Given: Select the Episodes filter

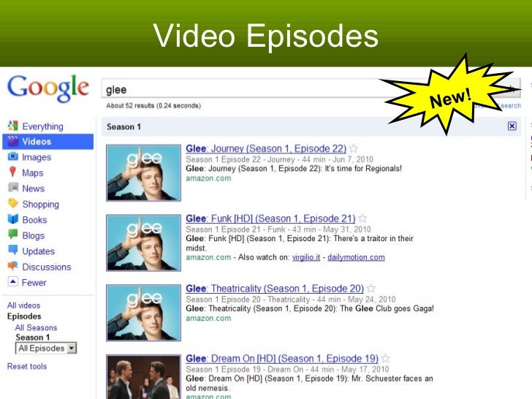Looking at the screenshot, I should 24,316.
